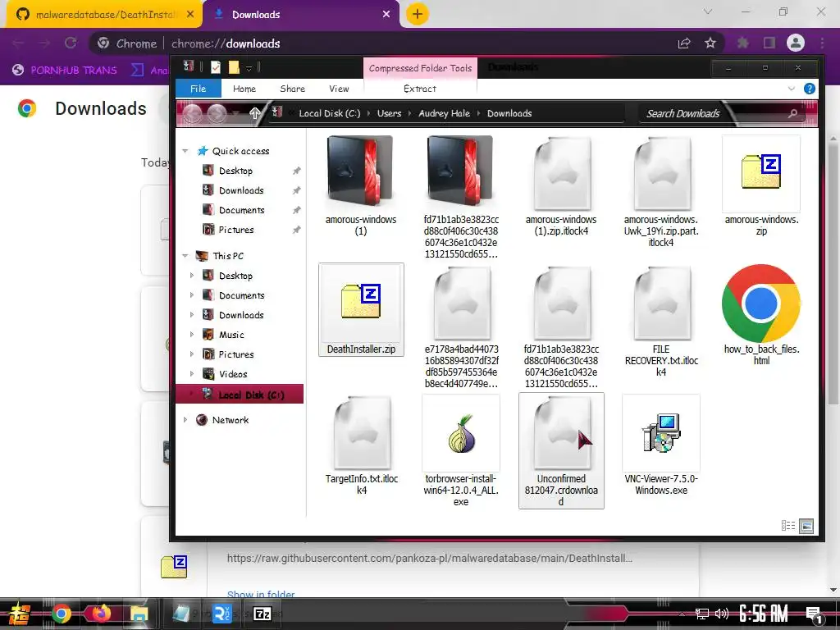The height and width of the screenshot is (630, 840).
Task: Open the PORNHUB TRANS bookmark
Action: [x=65, y=70]
